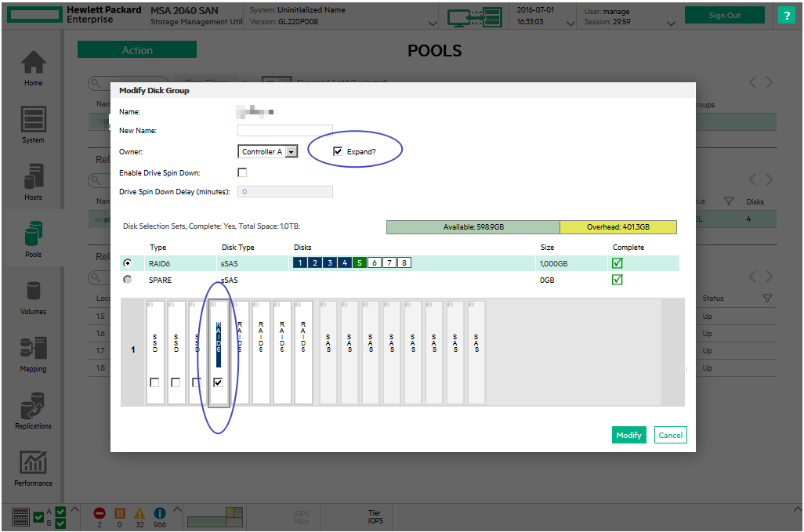
Task: Click the POOLS page heading
Action: coord(434,50)
